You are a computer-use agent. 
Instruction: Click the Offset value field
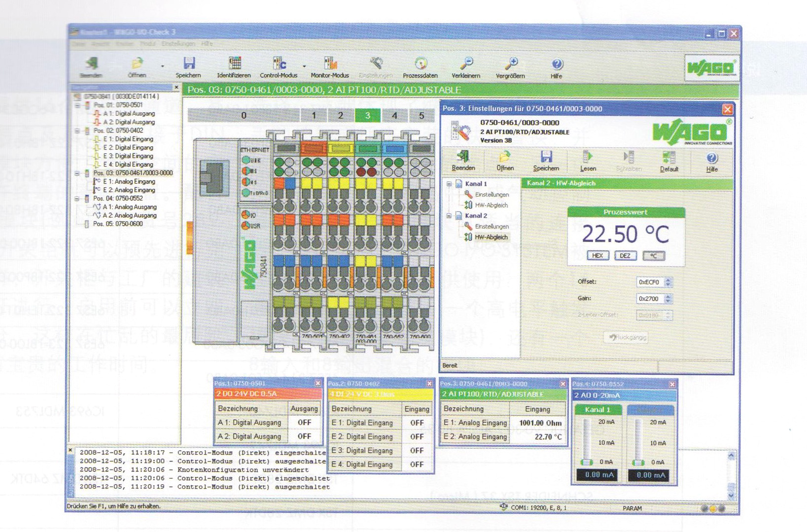click(649, 282)
